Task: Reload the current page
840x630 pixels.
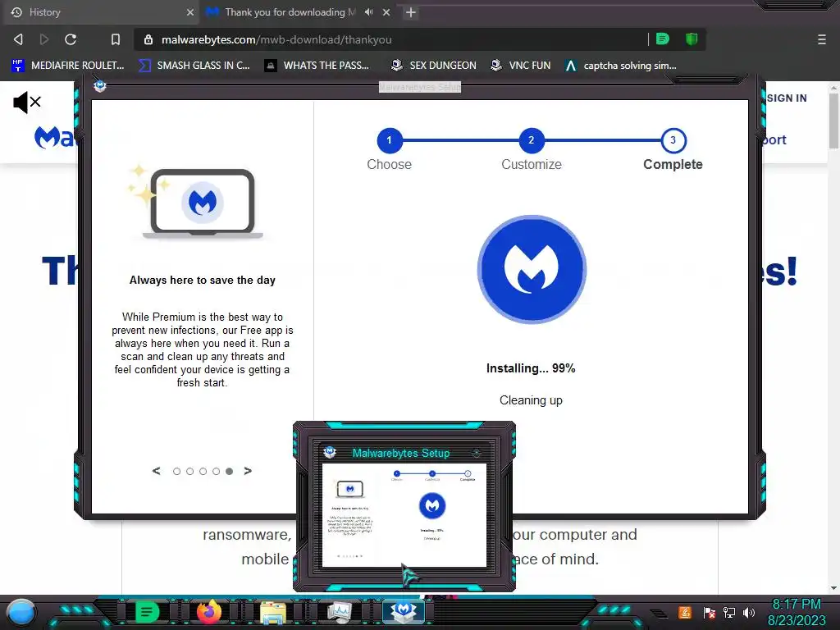Action: [x=71, y=39]
